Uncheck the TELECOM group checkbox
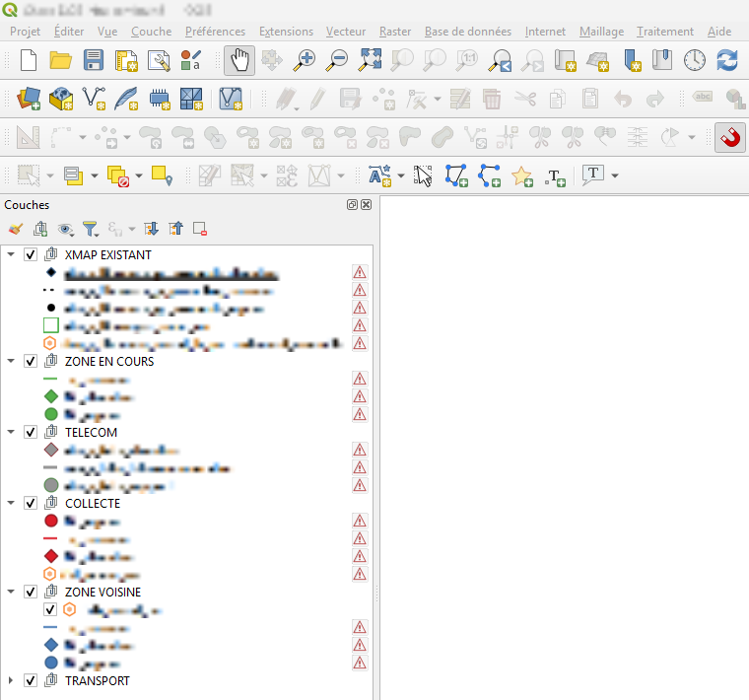The width and height of the screenshot is (749, 700). click(31, 433)
